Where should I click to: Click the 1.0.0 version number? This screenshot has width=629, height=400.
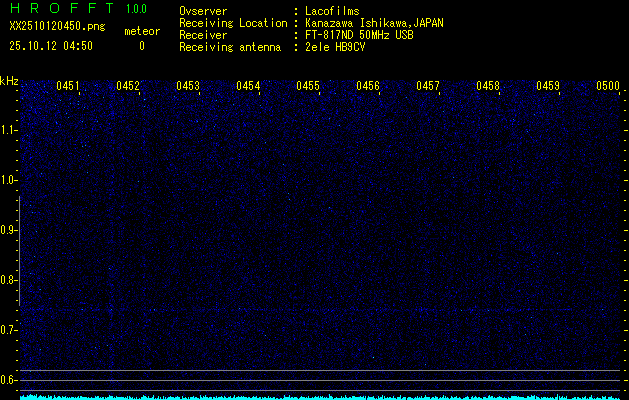pos(136,10)
